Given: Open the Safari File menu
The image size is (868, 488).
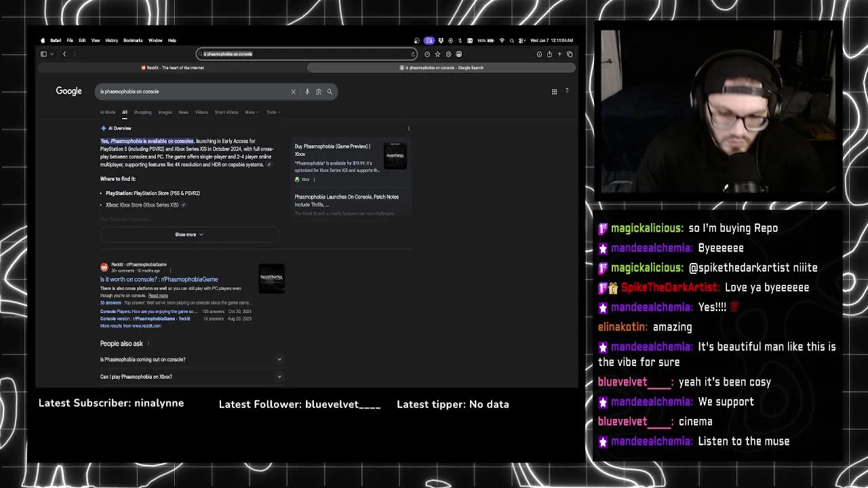Looking at the screenshot, I should tap(70, 41).
